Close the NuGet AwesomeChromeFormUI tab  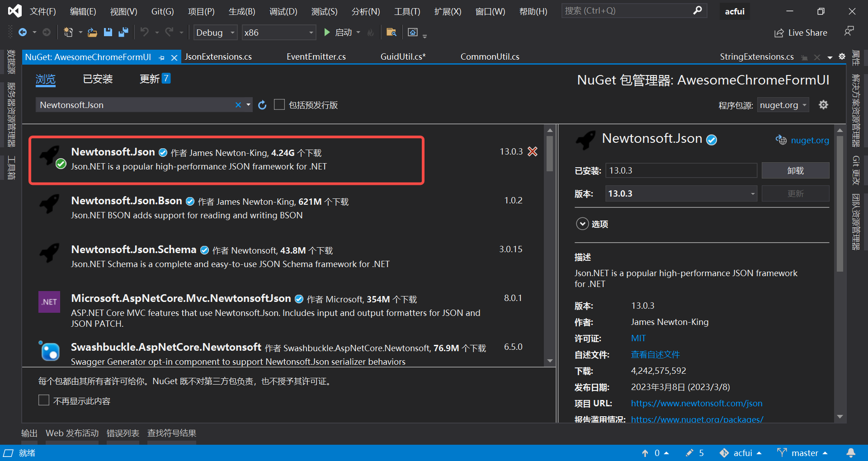(174, 57)
